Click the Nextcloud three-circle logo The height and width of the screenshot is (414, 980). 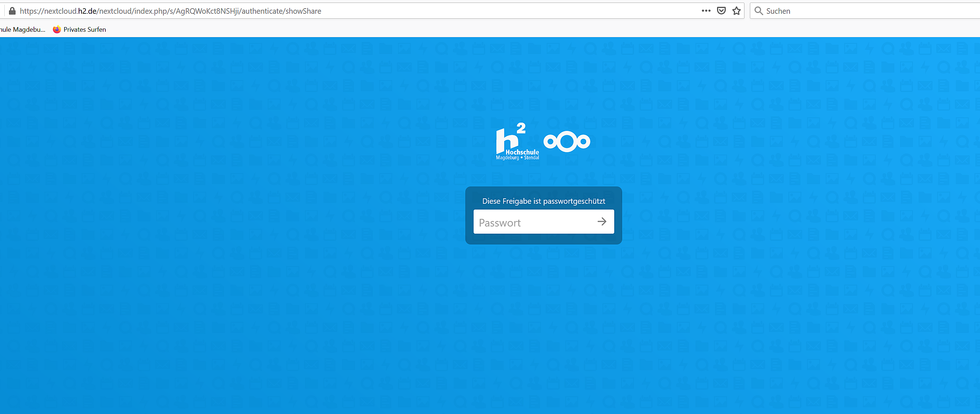pyautogui.click(x=567, y=142)
